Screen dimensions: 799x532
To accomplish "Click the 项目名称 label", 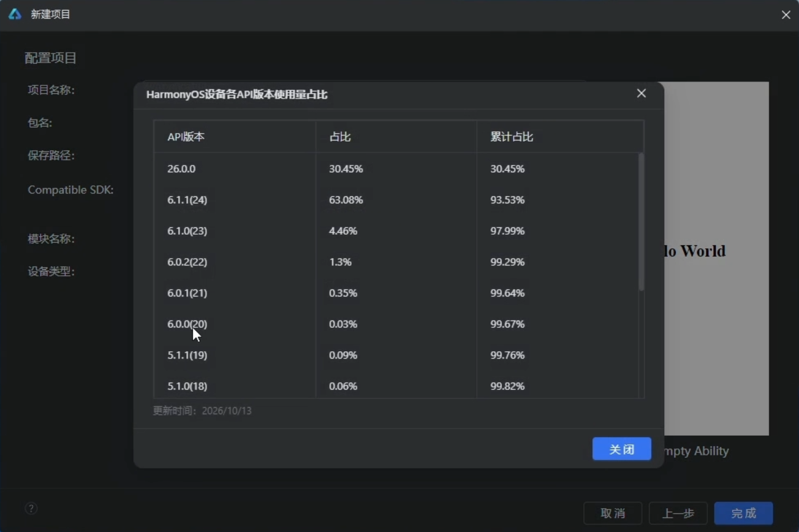I will pyautogui.click(x=51, y=90).
